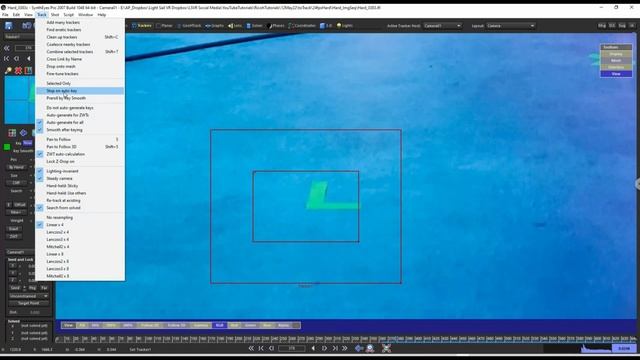
Task: Play forward in bottom playbar
Action: click(x=324, y=348)
